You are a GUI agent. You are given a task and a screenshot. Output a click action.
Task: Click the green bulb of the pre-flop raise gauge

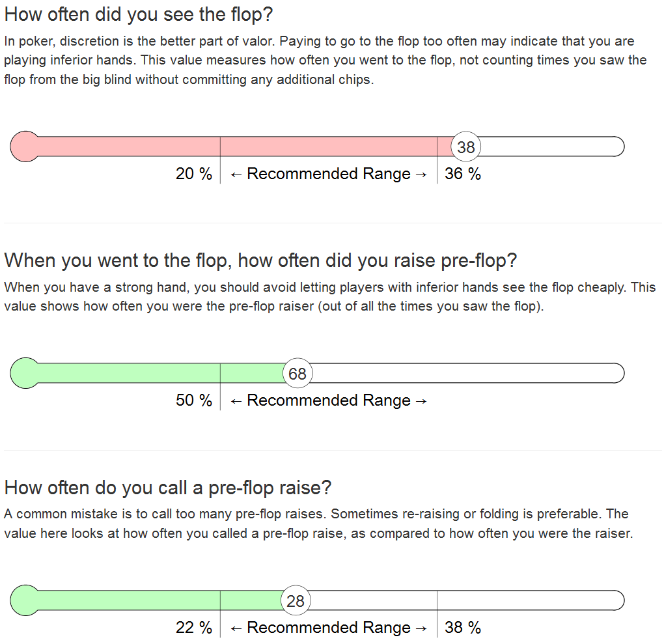click(x=25, y=373)
